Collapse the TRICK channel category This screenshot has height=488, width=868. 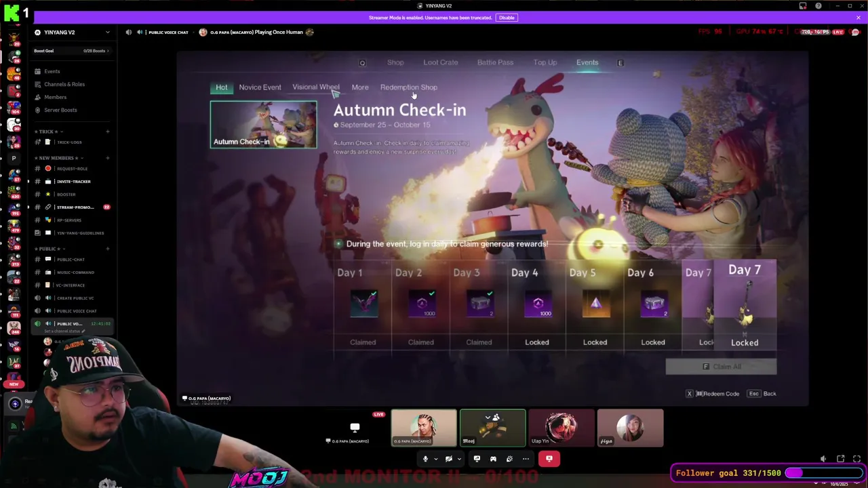[x=47, y=131]
